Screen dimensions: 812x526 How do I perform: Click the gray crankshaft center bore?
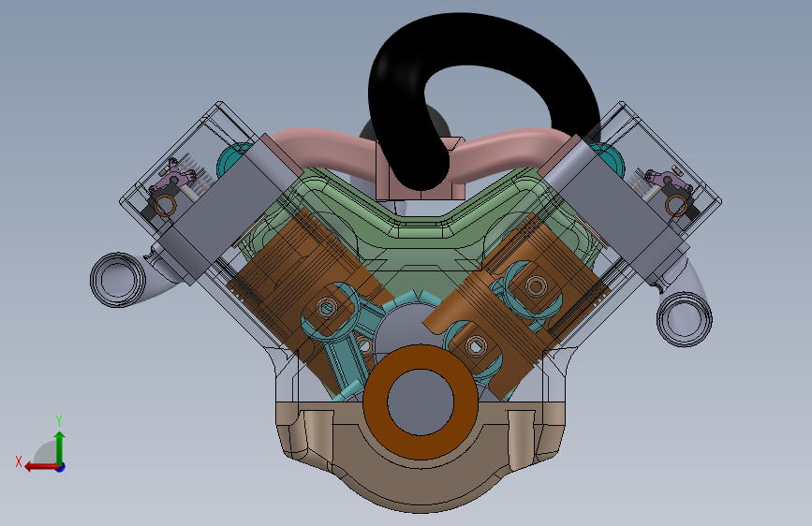421,402
